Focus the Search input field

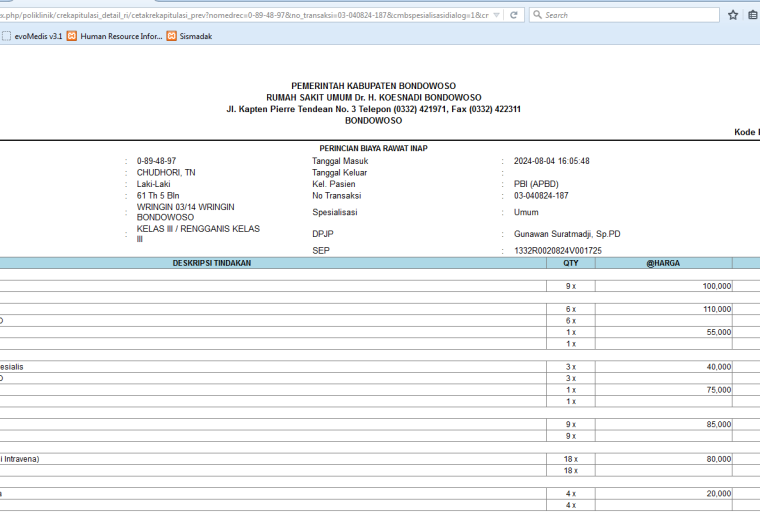pyautogui.click(x=630, y=15)
